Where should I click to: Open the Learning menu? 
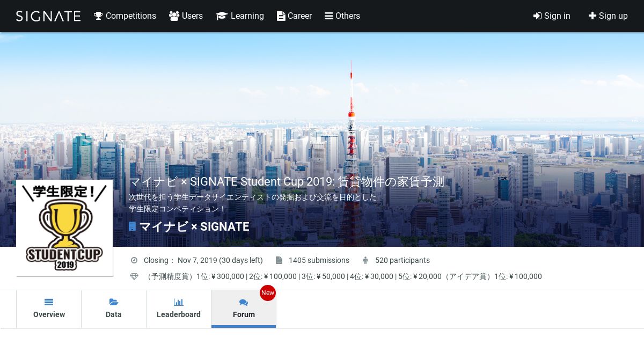pos(240,16)
